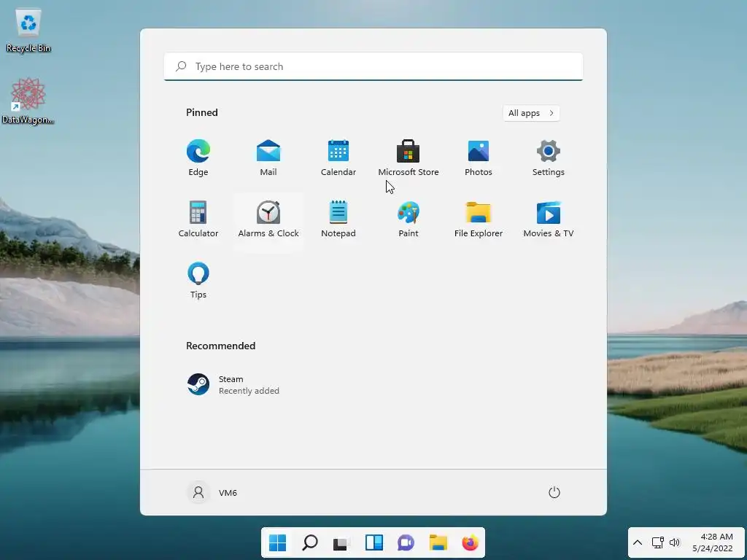This screenshot has width=747, height=560.
Task: Open Microsoft Store from pinned apps
Action: (409, 158)
